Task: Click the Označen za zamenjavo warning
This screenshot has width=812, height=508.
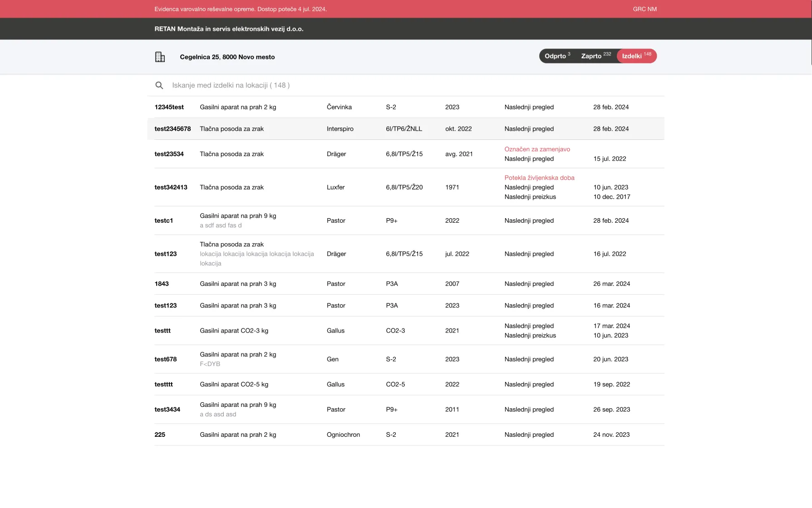Action: [537, 149]
